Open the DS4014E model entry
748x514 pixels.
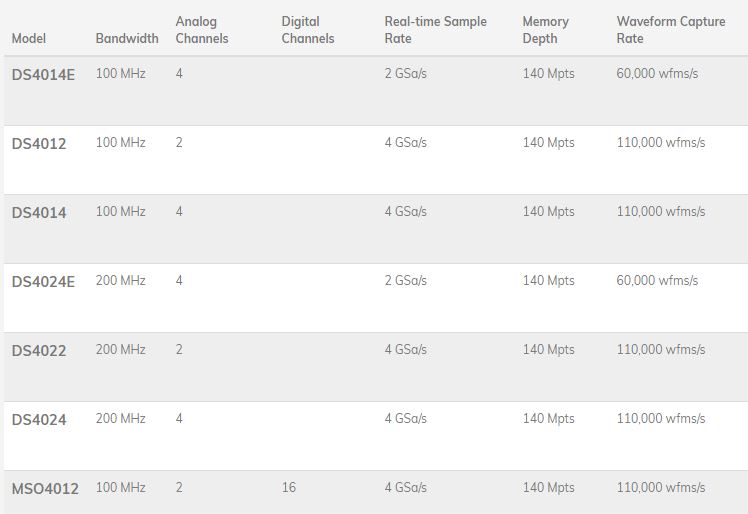click(43, 75)
